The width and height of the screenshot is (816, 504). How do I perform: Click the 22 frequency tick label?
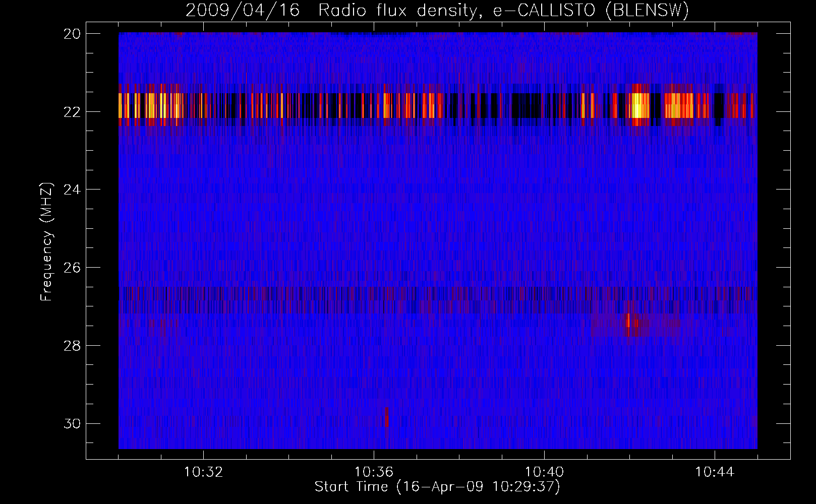pos(72,111)
